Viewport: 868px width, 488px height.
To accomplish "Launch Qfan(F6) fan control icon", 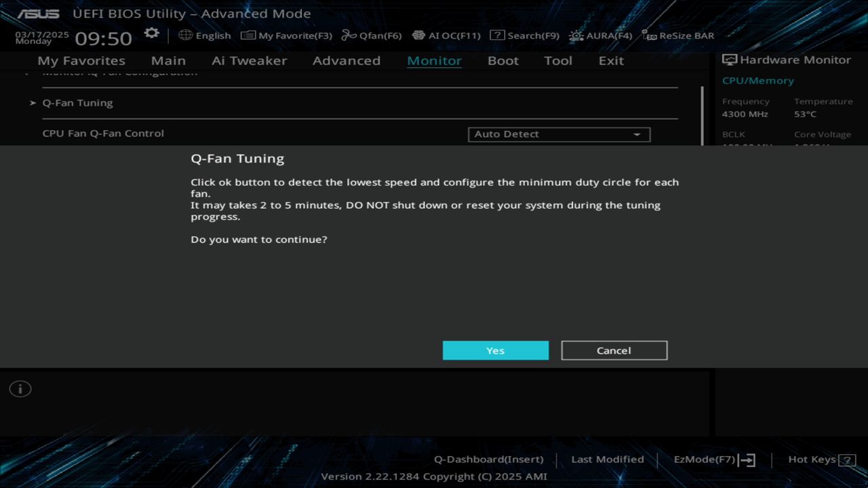I will [x=349, y=35].
